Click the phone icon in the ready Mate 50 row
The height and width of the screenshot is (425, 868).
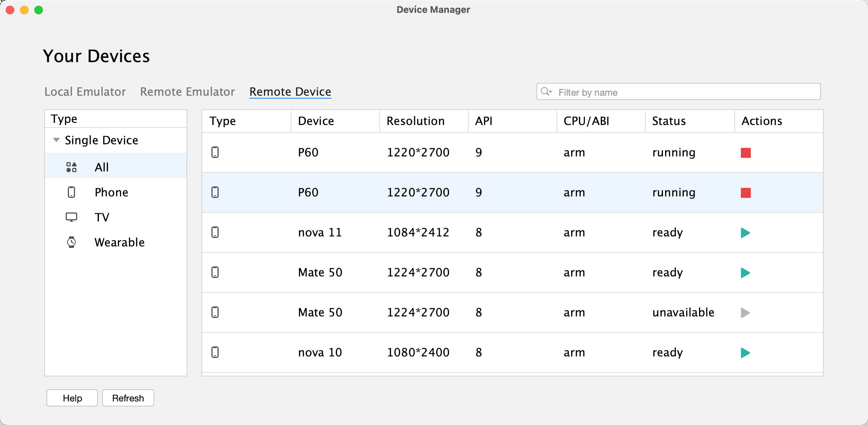[x=215, y=272]
